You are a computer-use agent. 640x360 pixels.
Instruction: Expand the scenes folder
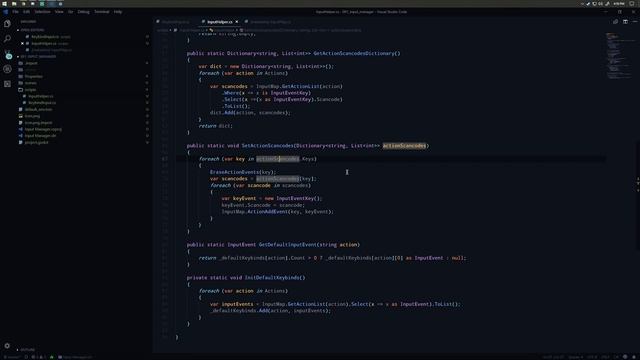pos(31,83)
